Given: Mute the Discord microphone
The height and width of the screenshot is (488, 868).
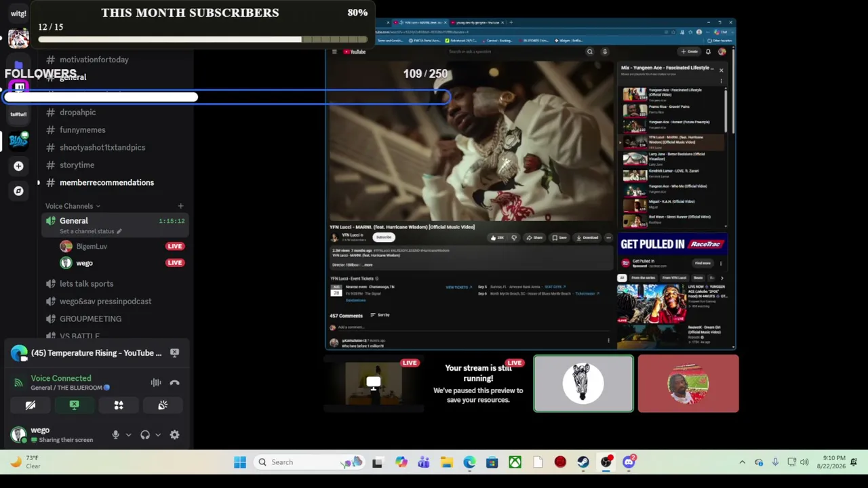Looking at the screenshot, I should (115, 435).
